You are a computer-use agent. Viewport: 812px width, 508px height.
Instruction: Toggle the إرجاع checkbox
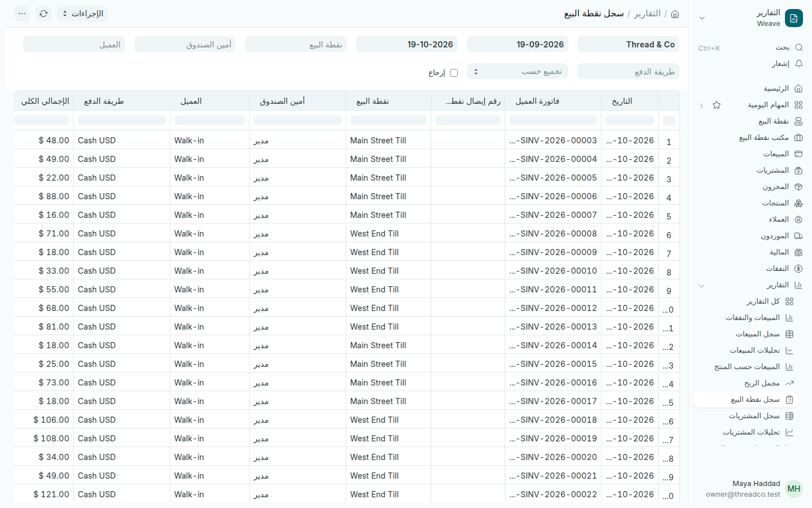point(454,73)
